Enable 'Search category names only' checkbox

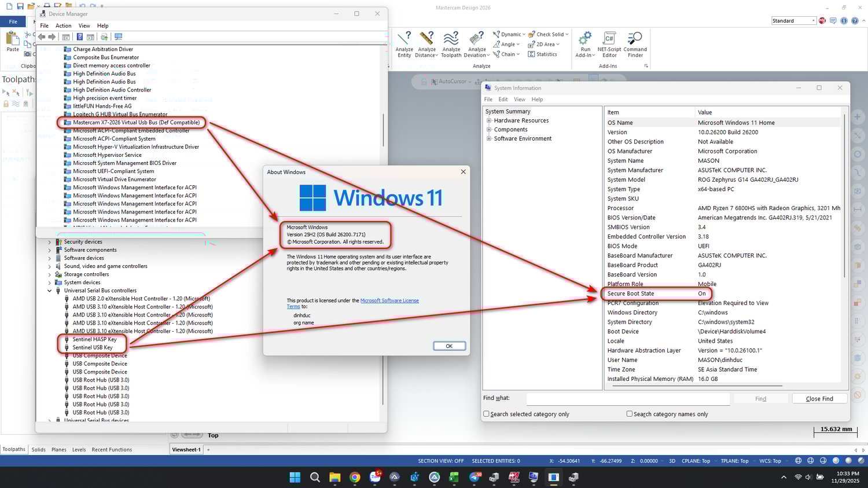(x=630, y=414)
